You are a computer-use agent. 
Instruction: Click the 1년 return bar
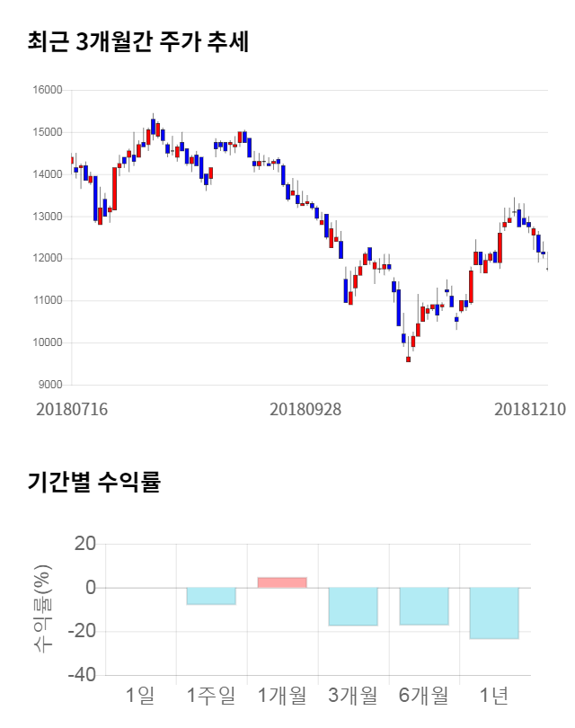pyautogui.click(x=494, y=613)
